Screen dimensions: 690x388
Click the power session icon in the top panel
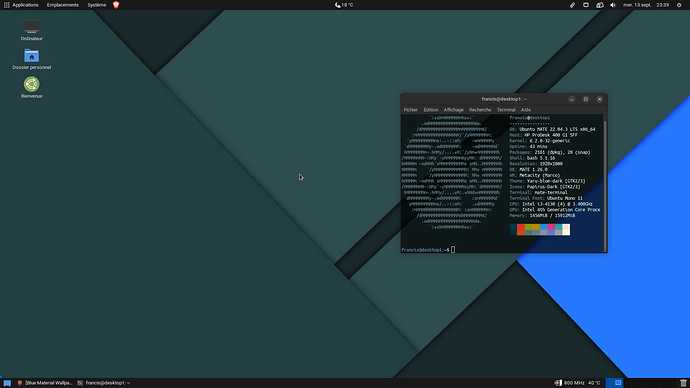[679, 5]
